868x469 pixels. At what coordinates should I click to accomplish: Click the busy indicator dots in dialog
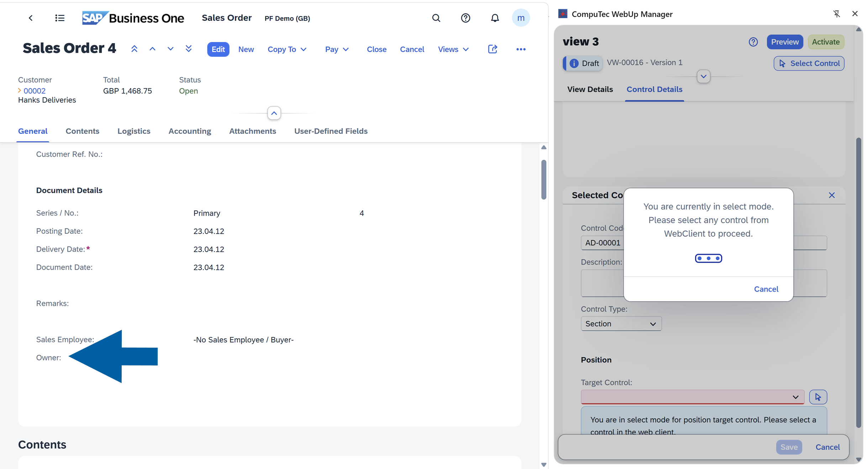708,258
